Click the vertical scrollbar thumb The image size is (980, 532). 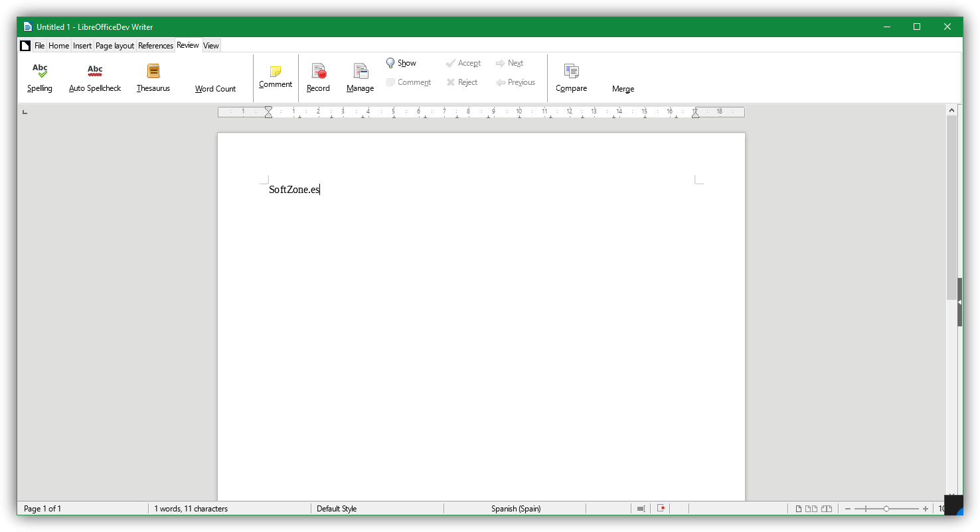click(x=951, y=208)
